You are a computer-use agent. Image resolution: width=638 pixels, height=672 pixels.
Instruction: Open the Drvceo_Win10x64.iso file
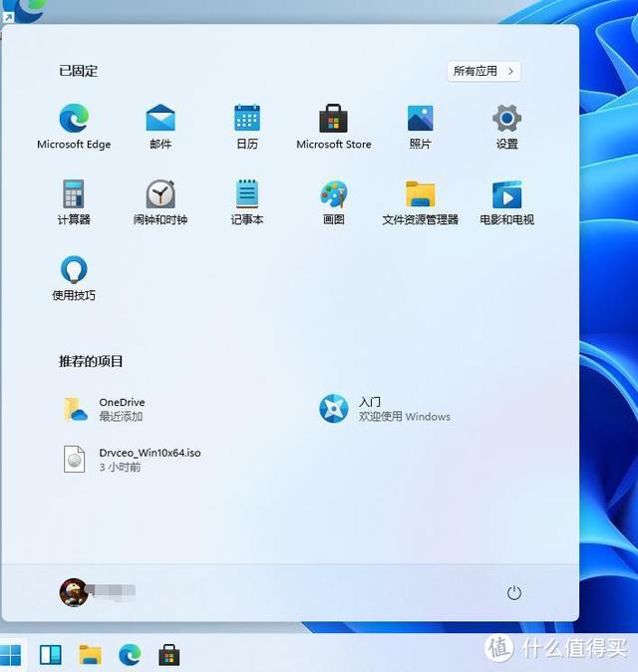click(x=132, y=460)
